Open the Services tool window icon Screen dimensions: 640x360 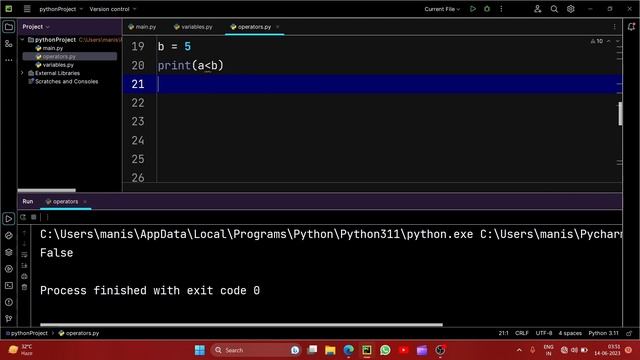tap(9, 269)
